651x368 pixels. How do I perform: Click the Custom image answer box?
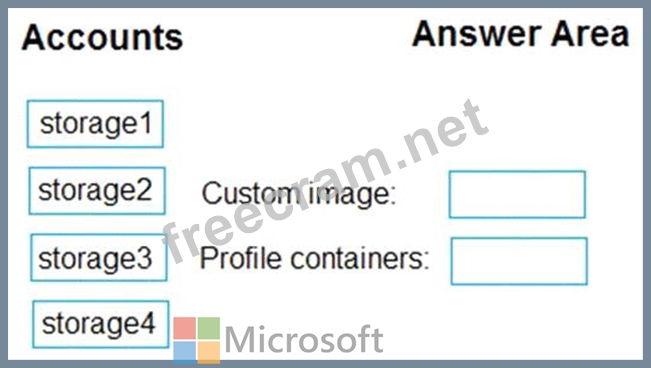517,194
